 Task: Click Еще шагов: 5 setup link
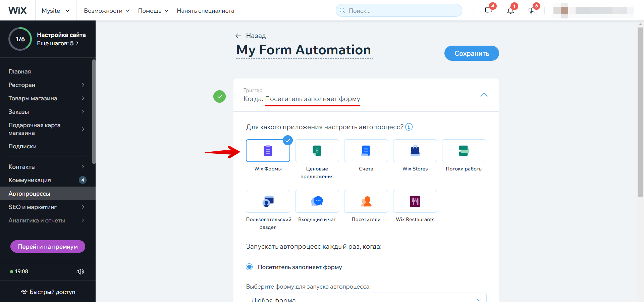tap(58, 43)
